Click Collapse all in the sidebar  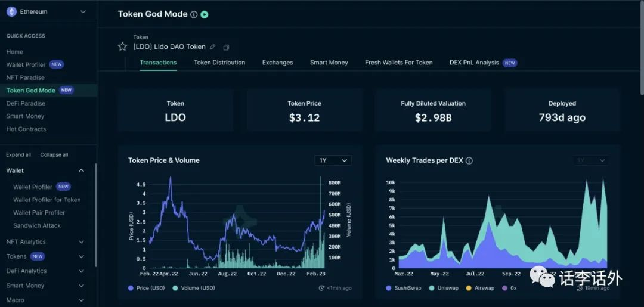(x=54, y=155)
